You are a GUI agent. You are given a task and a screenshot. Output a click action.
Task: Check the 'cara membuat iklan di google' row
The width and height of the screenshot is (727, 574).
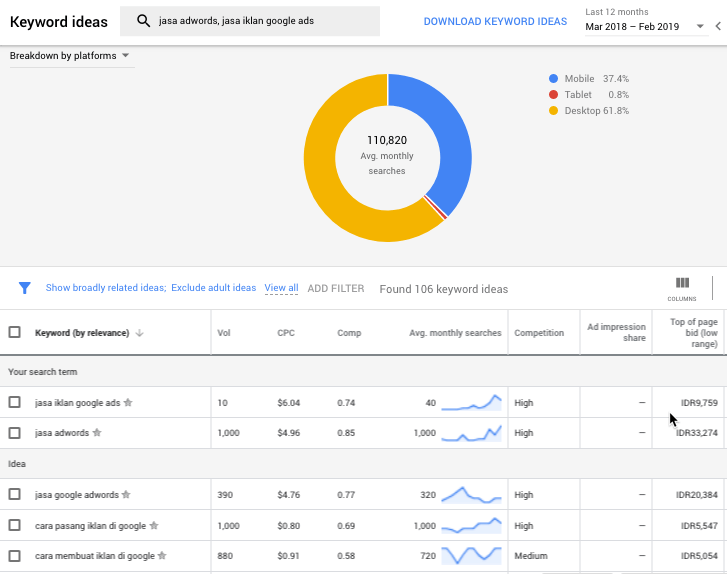[14, 555]
